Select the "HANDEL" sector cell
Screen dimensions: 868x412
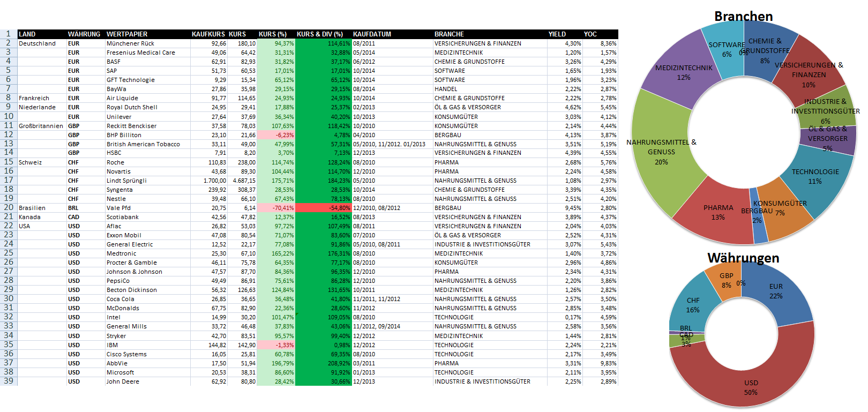pos(490,89)
